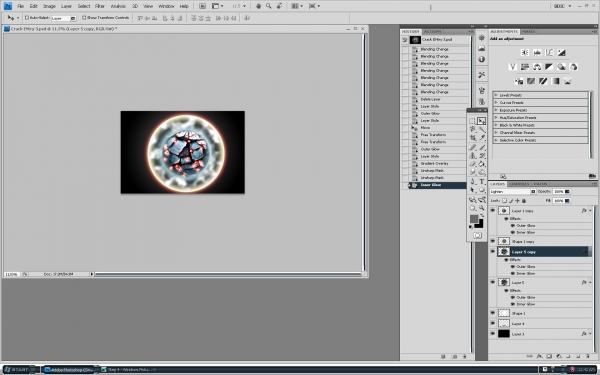
Task: Hide the Shape 1 copy layer
Action: pyautogui.click(x=492, y=241)
